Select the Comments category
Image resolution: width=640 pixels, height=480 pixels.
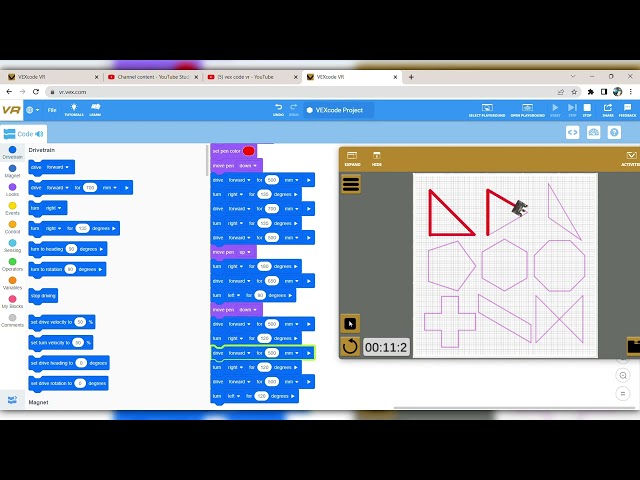(x=12, y=321)
